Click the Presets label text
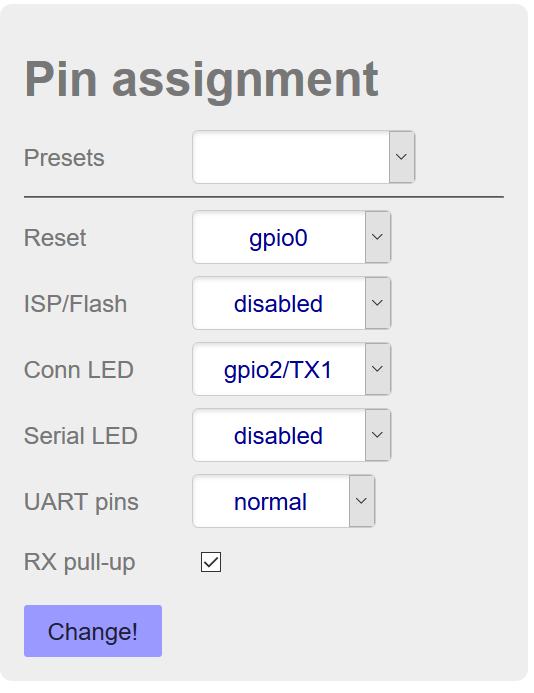 [64, 158]
